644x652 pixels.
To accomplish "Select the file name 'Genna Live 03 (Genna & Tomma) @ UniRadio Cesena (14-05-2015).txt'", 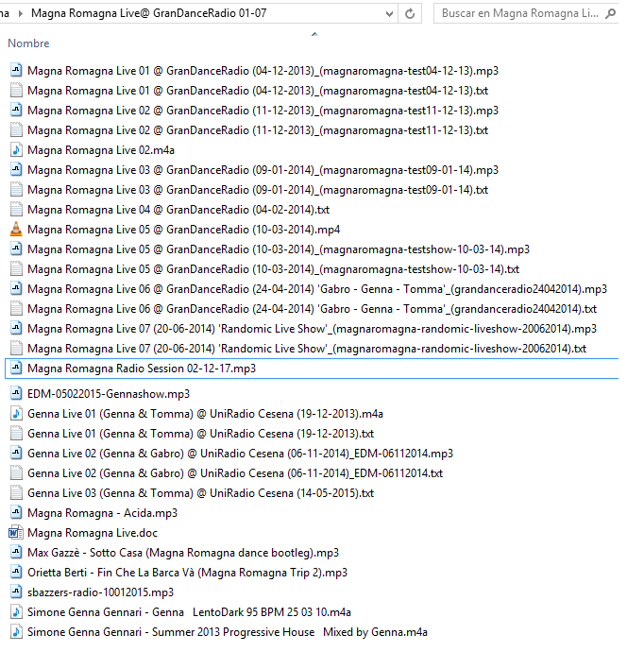I will (201, 493).
